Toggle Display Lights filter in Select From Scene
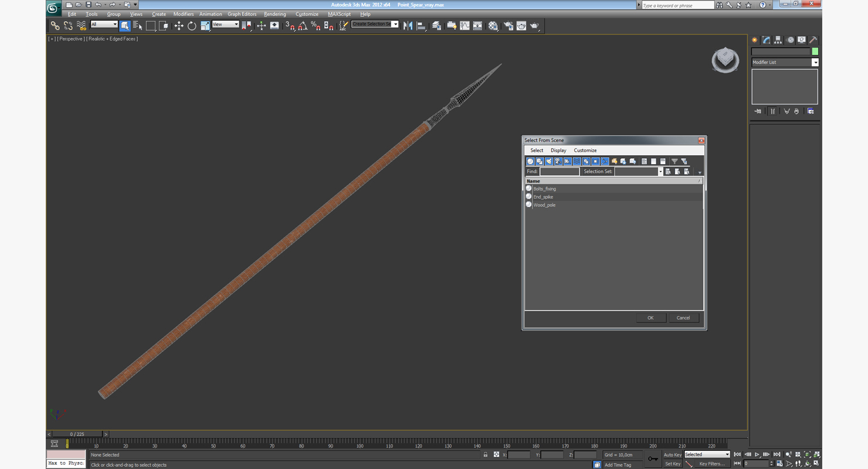The image size is (868, 469). (x=549, y=161)
